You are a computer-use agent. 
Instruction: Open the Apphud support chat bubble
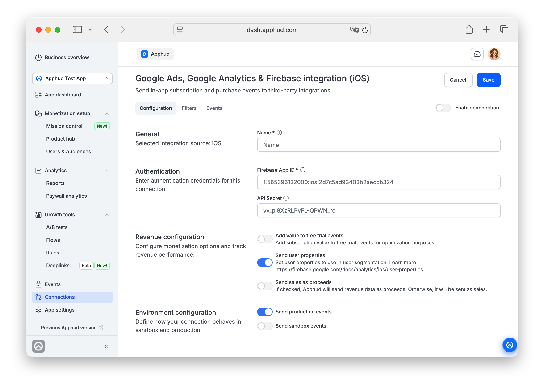pyautogui.click(x=510, y=345)
